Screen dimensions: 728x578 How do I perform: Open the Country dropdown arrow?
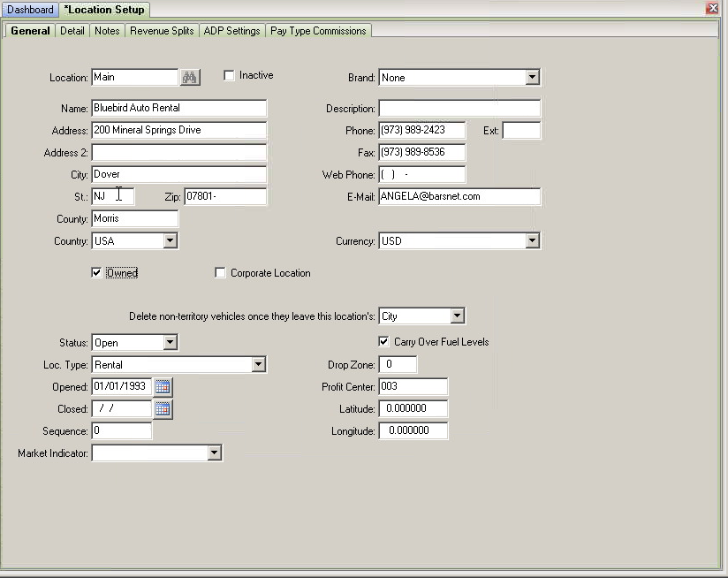(170, 241)
